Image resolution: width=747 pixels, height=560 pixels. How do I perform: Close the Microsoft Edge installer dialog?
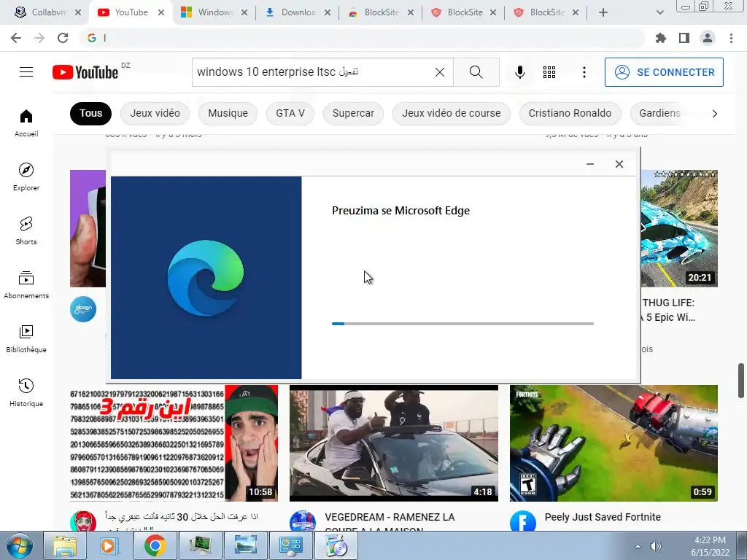619,164
